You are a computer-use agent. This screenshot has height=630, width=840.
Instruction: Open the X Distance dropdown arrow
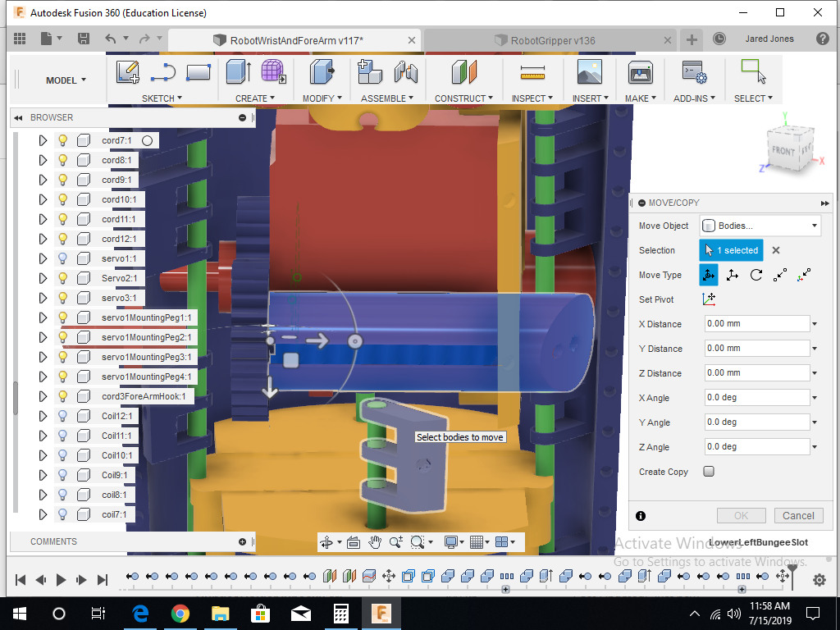815,323
